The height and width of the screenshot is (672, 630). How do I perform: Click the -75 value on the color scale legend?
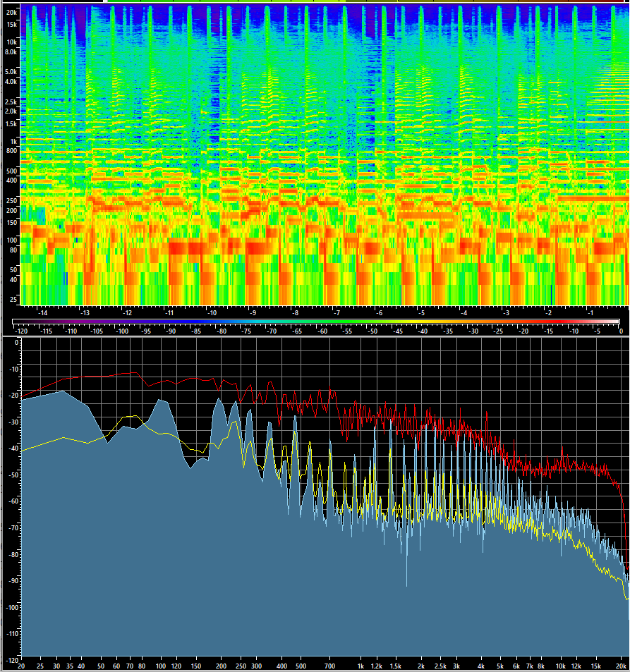point(246,331)
